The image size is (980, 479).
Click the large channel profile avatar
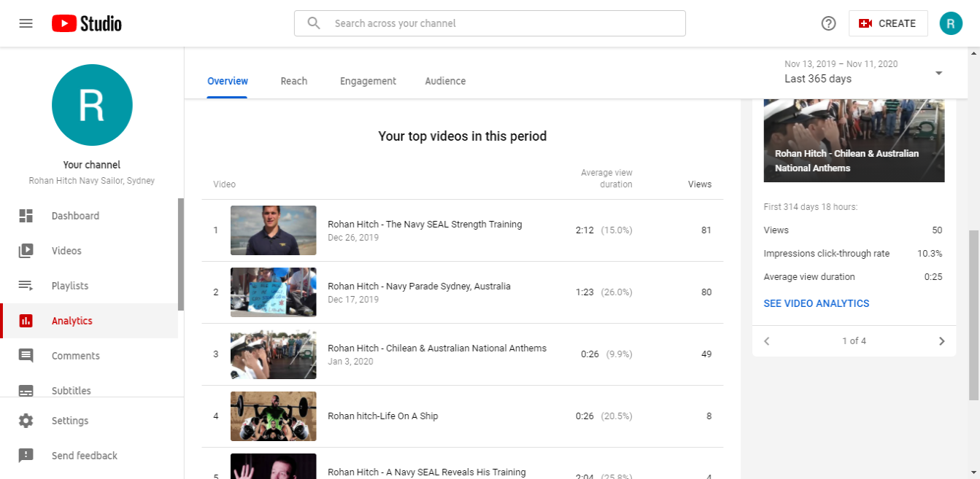92,104
